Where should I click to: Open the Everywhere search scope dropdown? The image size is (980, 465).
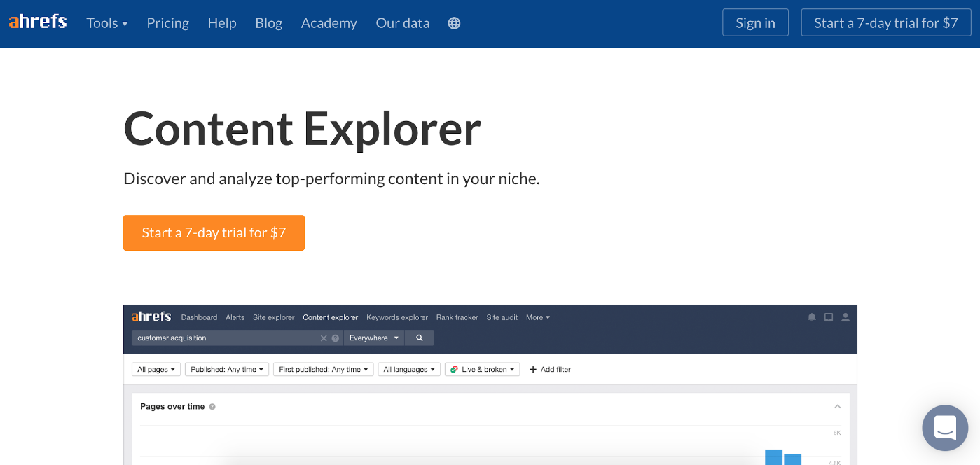coord(374,338)
